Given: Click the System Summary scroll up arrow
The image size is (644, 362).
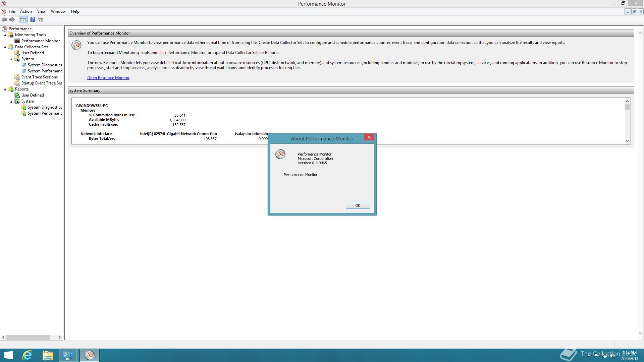Looking at the screenshot, I should coord(628,101).
